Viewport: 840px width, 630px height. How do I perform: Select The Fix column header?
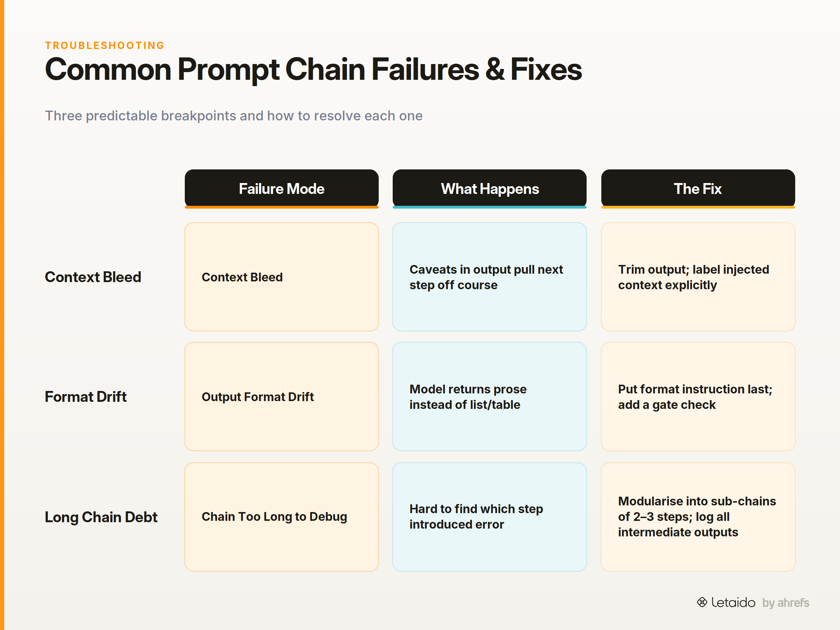click(698, 189)
